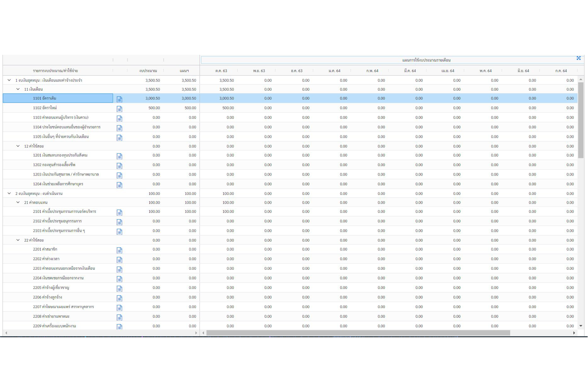Image resolution: width=588 pixels, height=392 pixels.
Task: Collapse group 2 งบเงินอุดหนุน งบดำเนินงาน
Action: tap(9, 193)
